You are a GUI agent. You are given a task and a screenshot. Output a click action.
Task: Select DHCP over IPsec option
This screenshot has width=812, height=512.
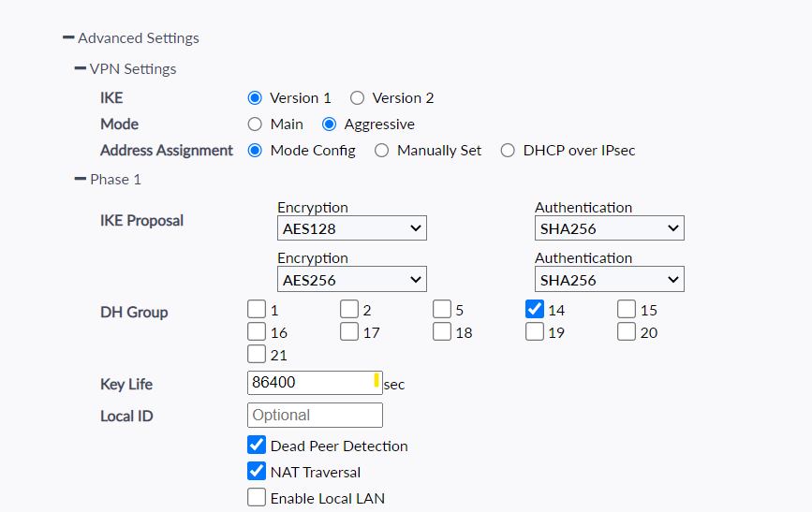(x=508, y=151)
